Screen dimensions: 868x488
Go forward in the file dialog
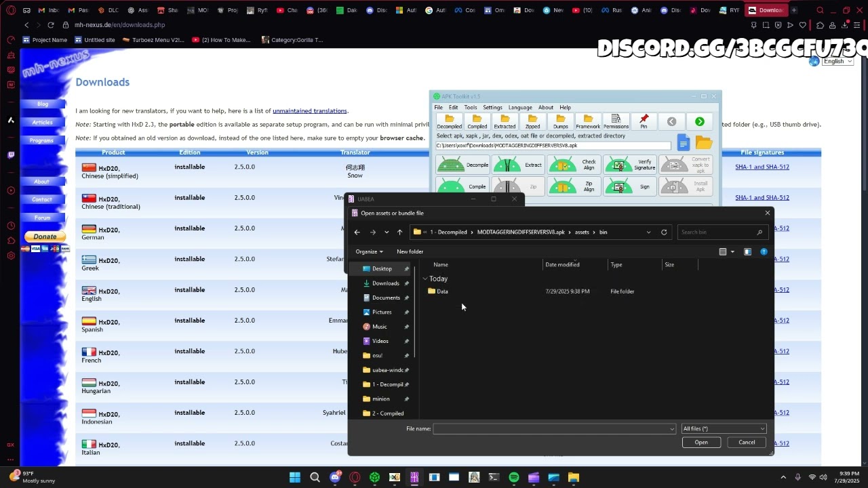tap(372, 232)
